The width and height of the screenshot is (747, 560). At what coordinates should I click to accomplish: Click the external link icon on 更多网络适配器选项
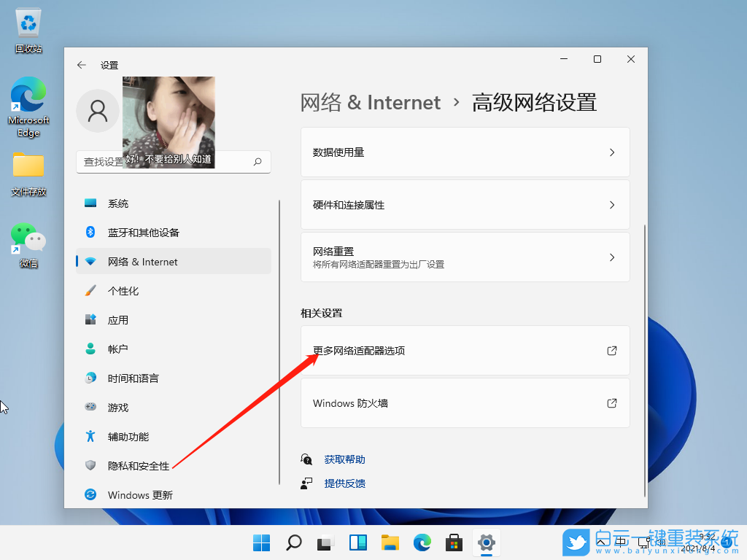(612, 351)
